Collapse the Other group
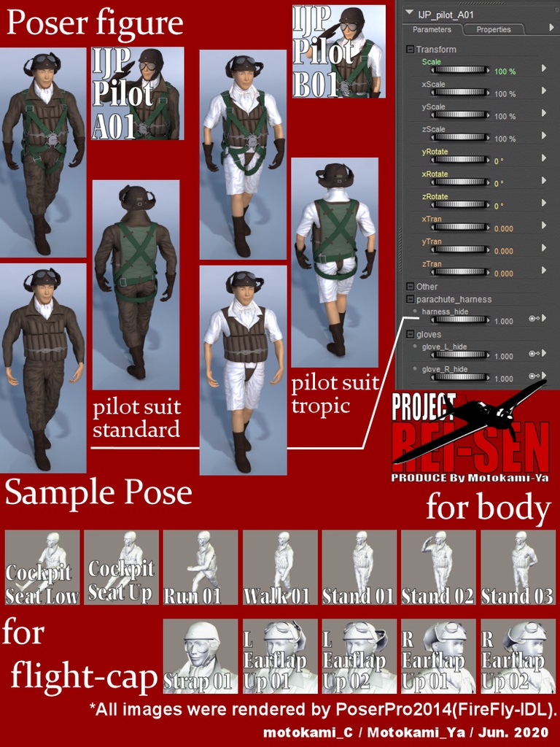The image size is (560, 747). pos(410,287)
